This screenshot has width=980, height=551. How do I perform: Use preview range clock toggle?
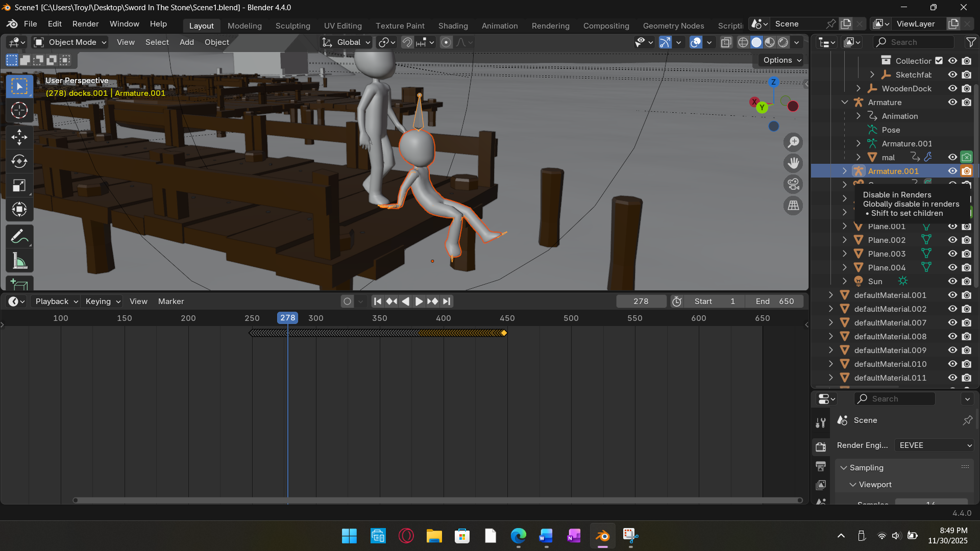click(677, 302)
